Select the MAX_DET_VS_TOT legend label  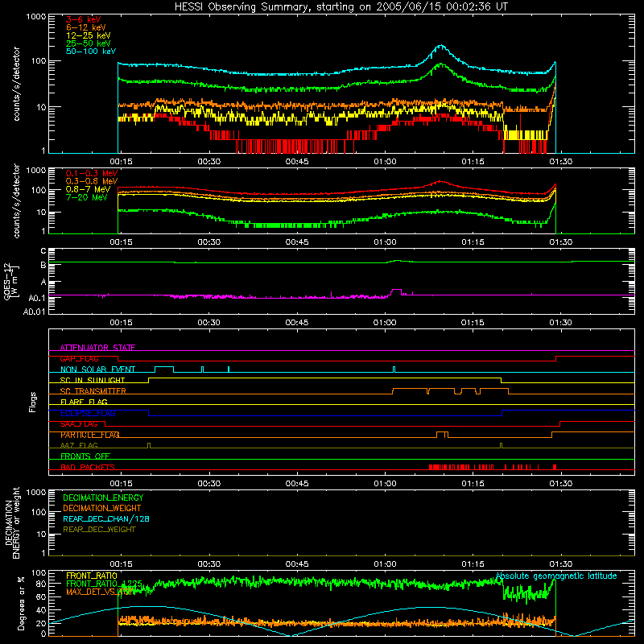[100, 592]
